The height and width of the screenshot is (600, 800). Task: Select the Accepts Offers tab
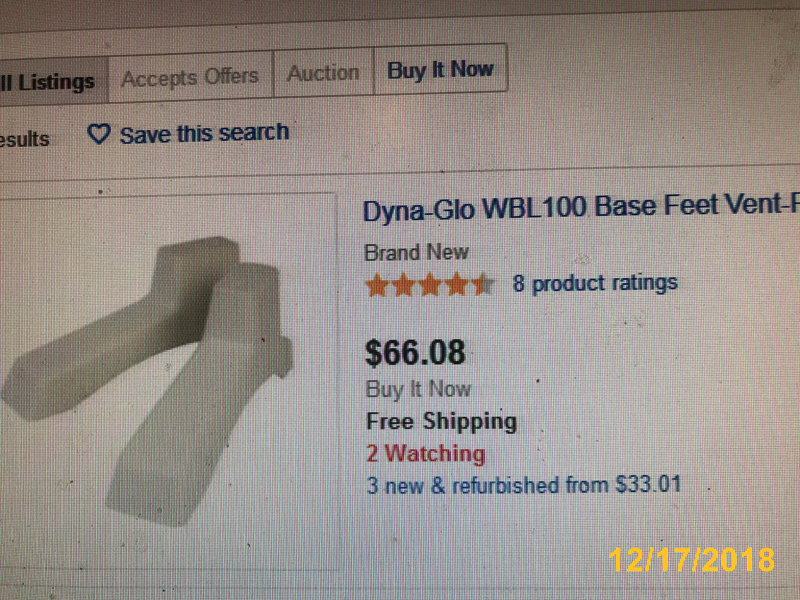tap(191, 77)
